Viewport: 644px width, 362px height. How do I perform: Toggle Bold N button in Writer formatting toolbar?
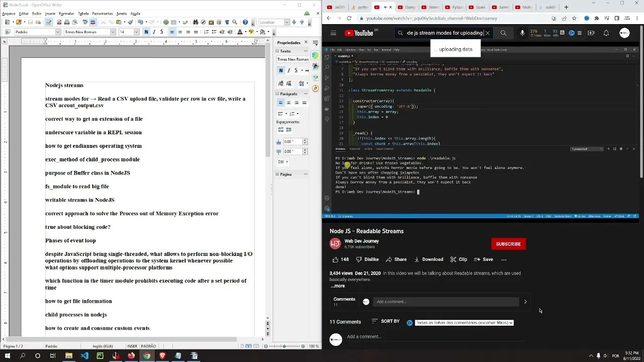click(146, 32)
